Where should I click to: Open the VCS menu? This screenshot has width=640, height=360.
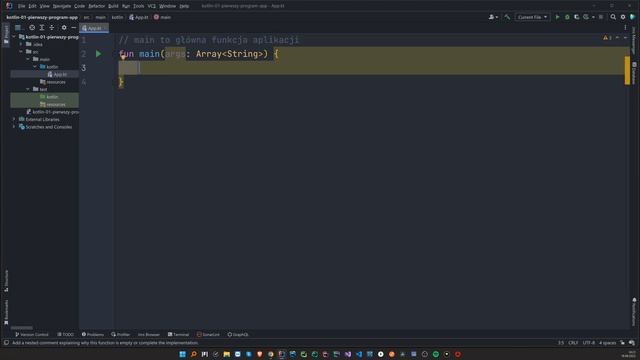[151, 6]
